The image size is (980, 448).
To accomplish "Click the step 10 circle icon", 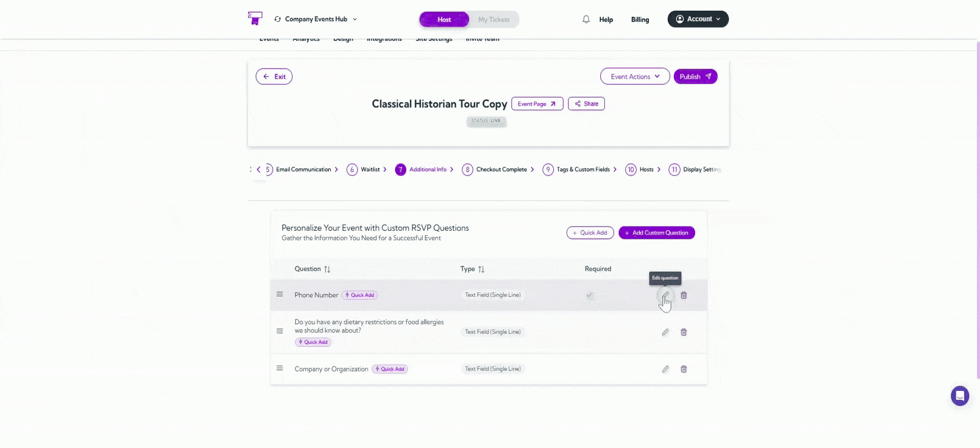I will (x=631, y=169).
